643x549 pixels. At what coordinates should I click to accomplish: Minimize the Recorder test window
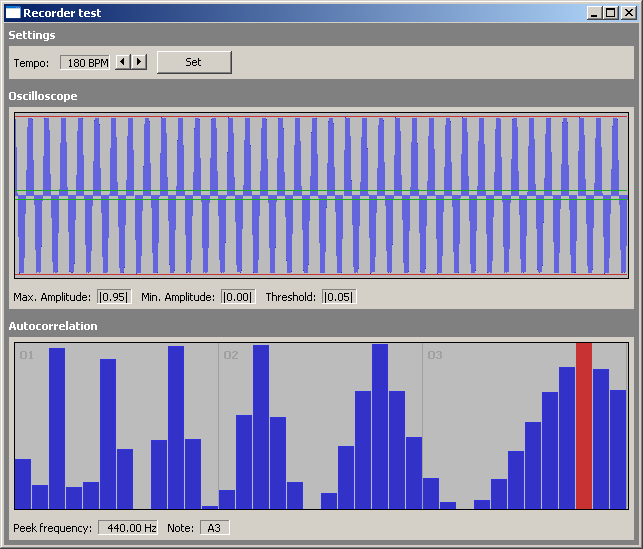[x=594, y=13]
